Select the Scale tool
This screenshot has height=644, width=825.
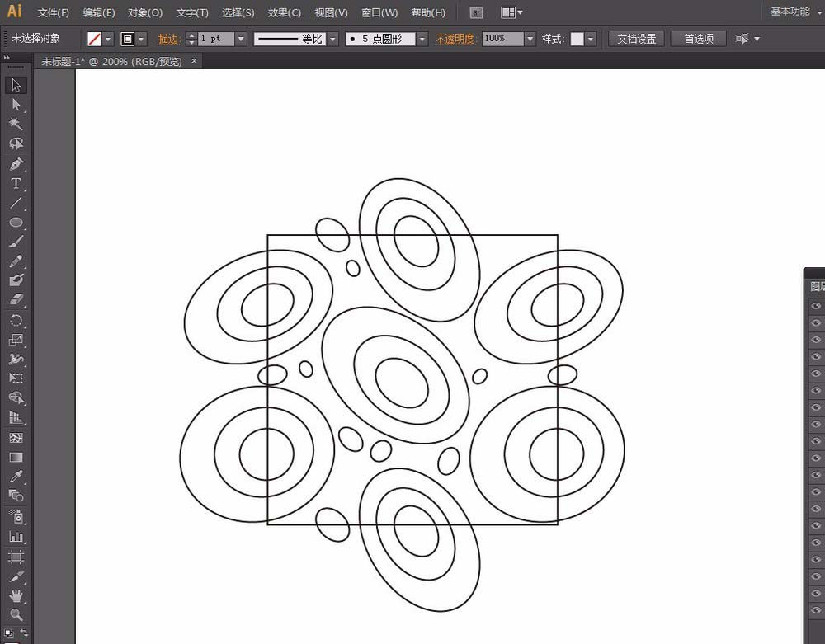16,340
